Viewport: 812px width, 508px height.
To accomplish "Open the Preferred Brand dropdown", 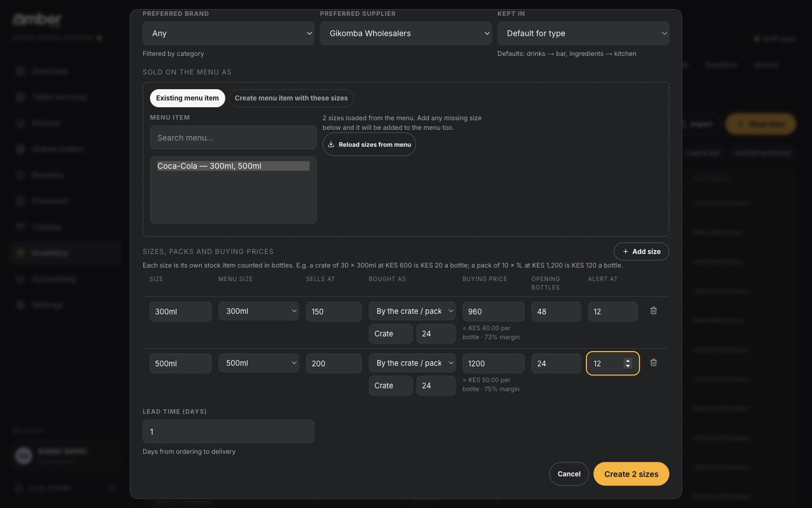I will 228,33.
